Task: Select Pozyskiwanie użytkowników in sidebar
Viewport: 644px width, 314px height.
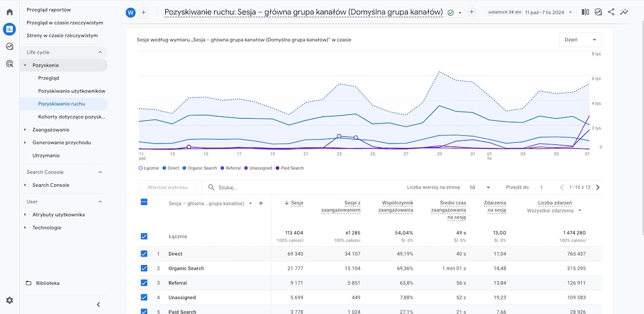Action: 71,91
